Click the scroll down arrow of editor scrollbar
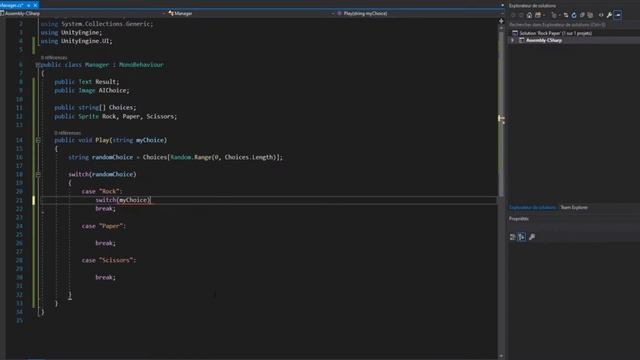 [x=501, y=356]
